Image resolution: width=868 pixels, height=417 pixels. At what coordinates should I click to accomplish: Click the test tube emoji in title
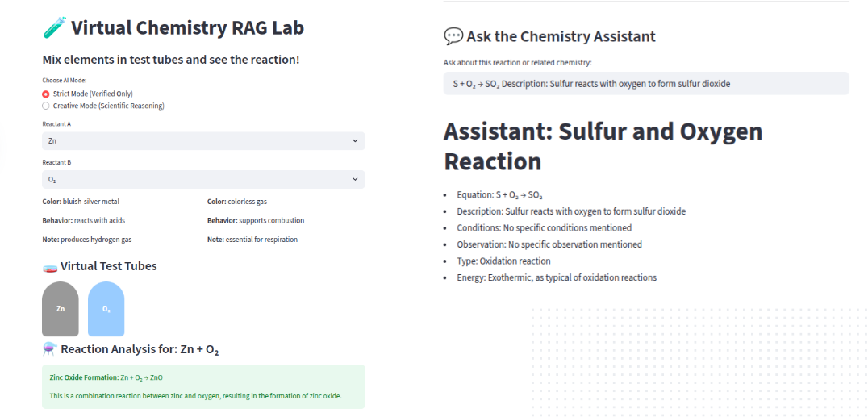click(52, 28)
